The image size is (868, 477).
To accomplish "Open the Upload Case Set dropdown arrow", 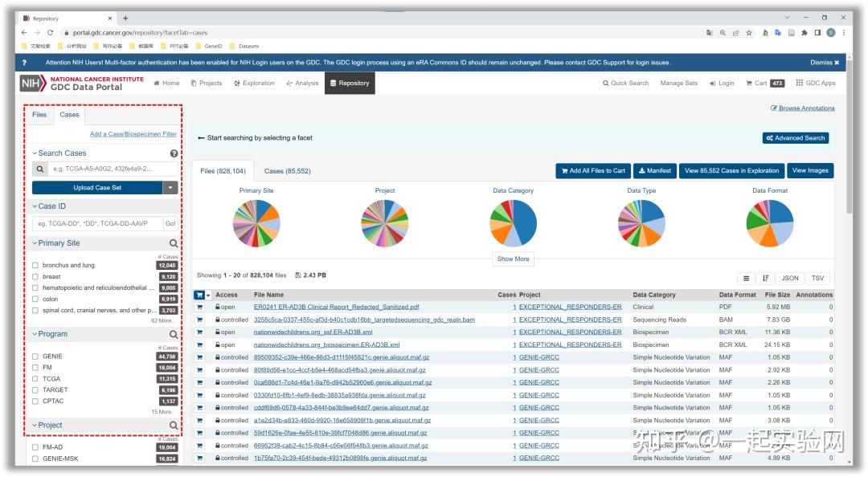I will click(170, 188).
